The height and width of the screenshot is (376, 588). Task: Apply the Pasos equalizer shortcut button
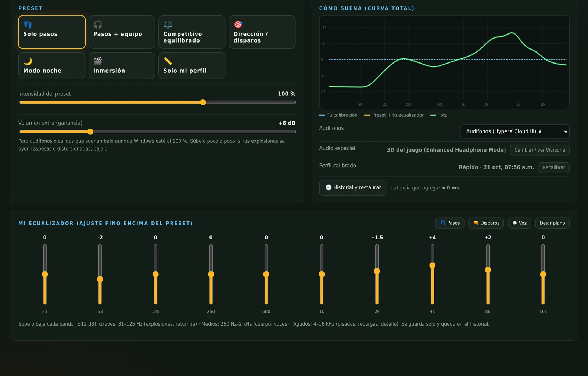tap(450, 223)
